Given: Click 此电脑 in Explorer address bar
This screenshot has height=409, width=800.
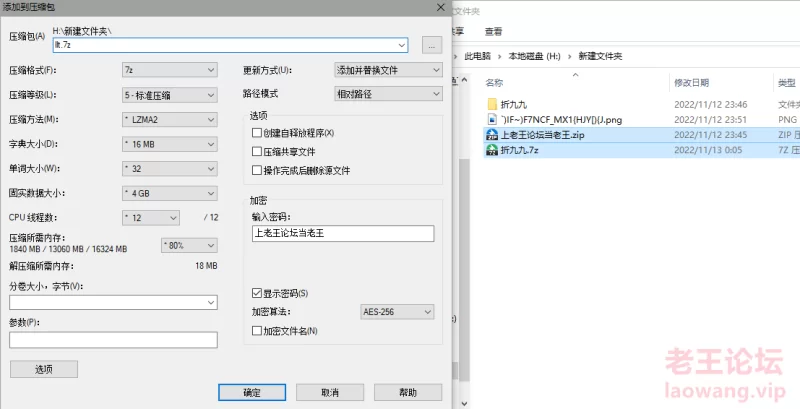Looking at the screenshot, I should pyautogui.click(x=477, y=56).
